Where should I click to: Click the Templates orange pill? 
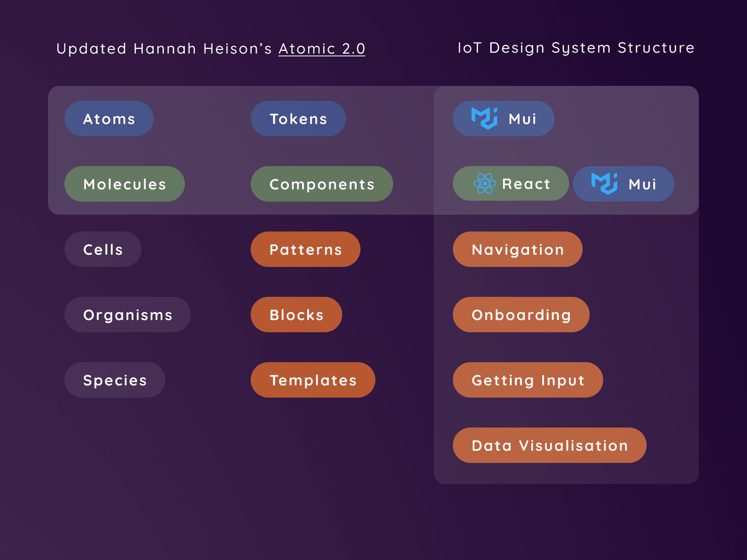point(313,380)
